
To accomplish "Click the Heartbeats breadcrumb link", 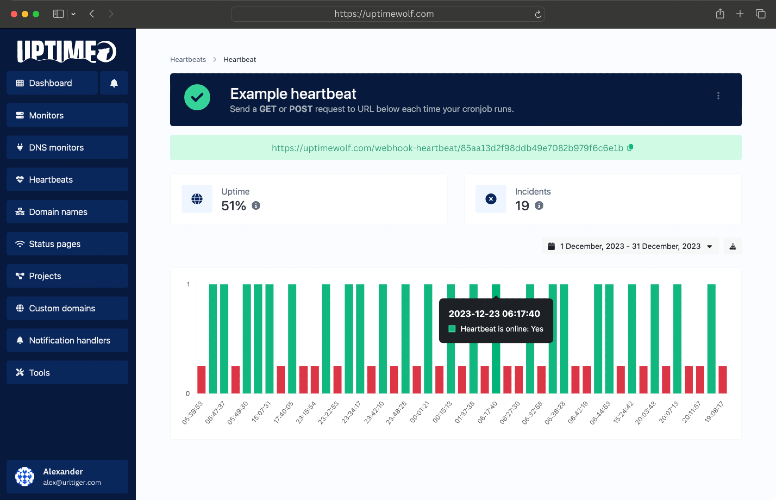I will (x=188, y=59).
